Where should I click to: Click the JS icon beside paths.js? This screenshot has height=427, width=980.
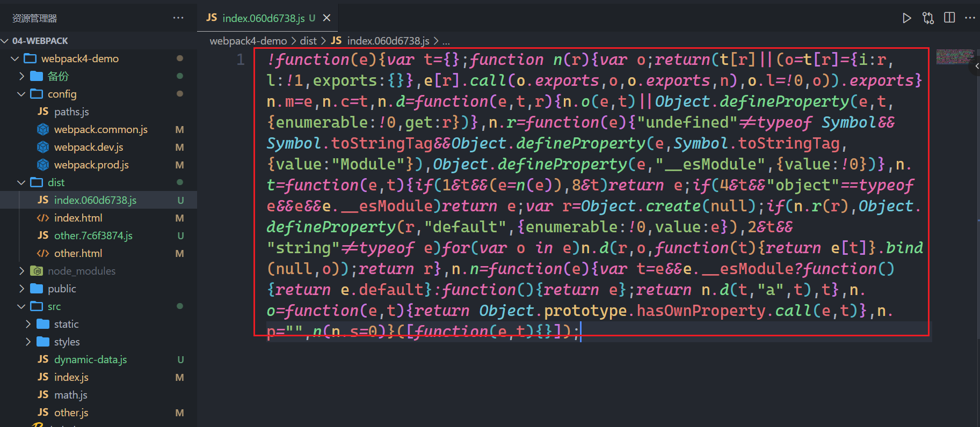(x=43, y=112)
